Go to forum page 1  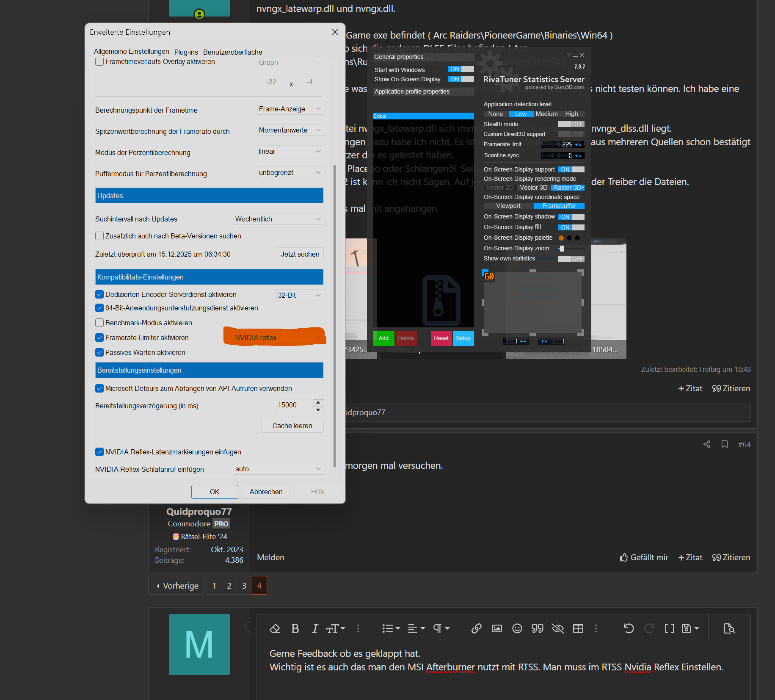[214, 585]
